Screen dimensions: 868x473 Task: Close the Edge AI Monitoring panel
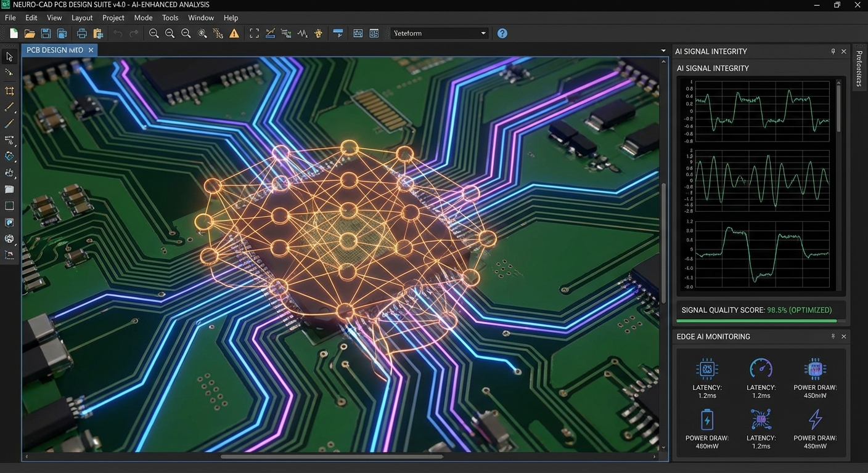pyautogui.click(x=844, y=336)
